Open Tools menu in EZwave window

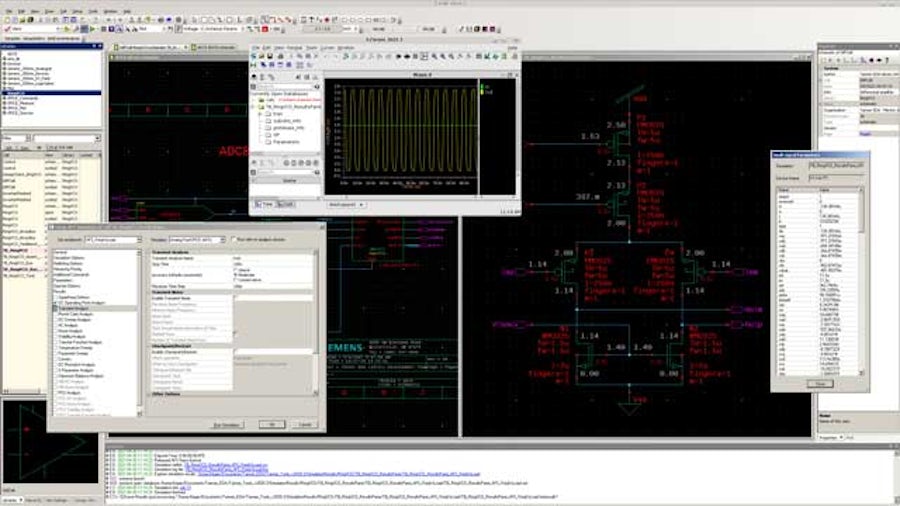312,48
